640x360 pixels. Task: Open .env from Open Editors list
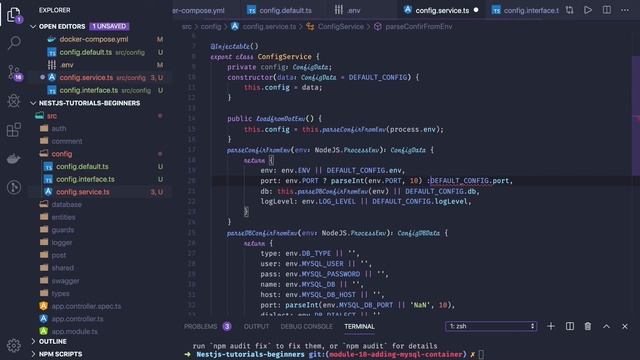click(67, 65)
